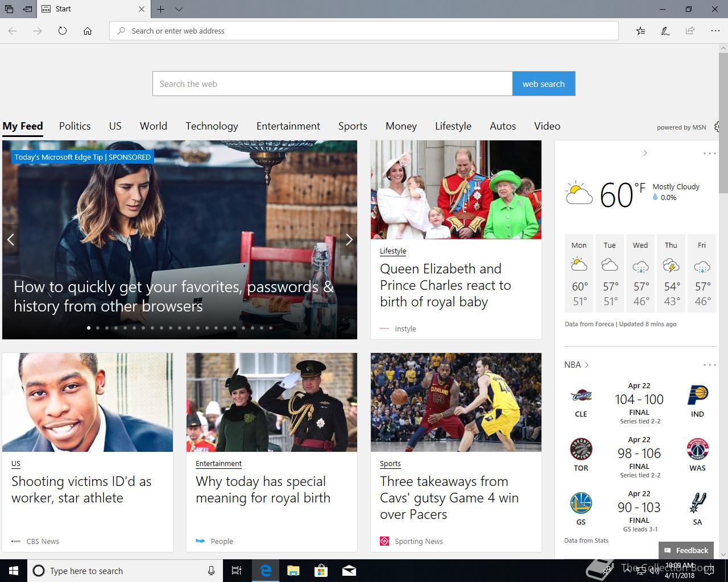728x582 pixels.
Task: Refresh the current page
Action: click(x=63, y=31)
